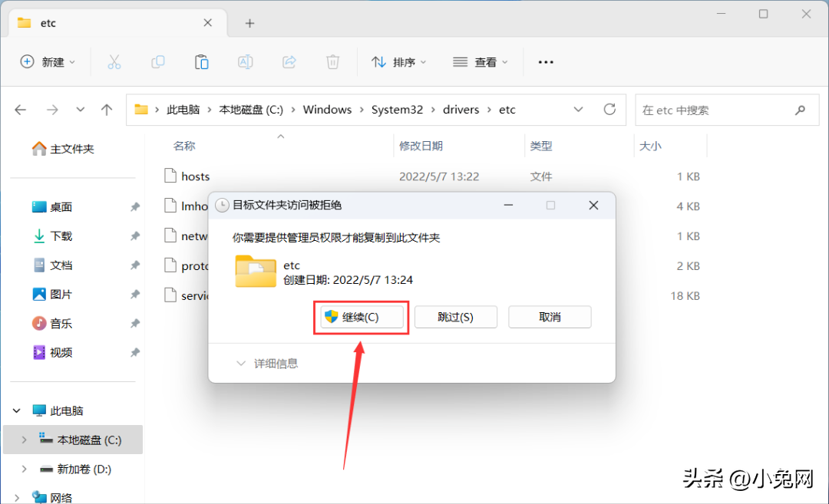Open the three-dot more options menu
The image size is (829, 504).
point(546,62)
